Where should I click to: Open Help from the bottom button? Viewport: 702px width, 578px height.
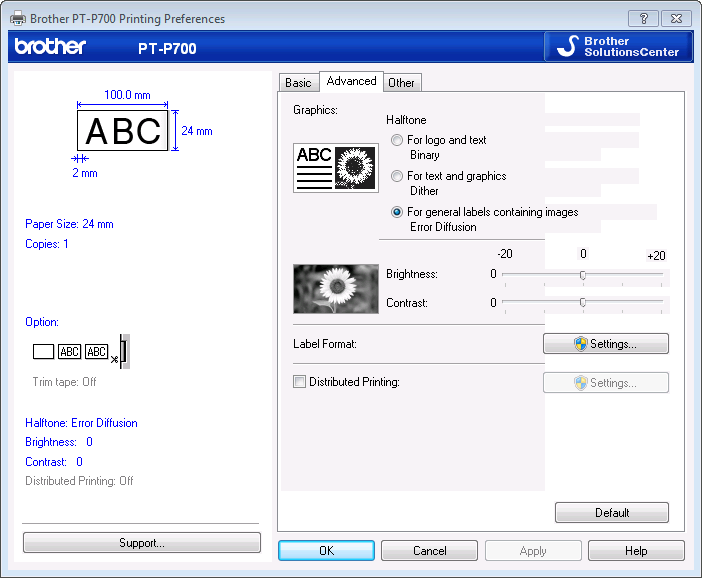pyautogui.click(x=636, y=551)
